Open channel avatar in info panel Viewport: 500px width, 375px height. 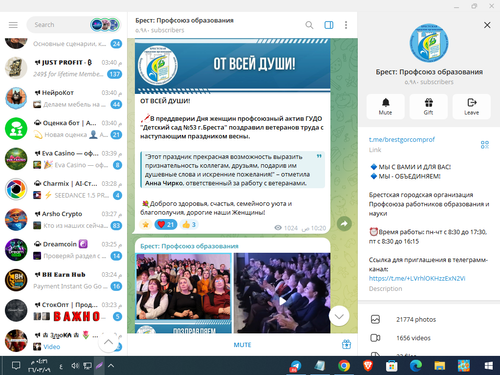(429, 43)
